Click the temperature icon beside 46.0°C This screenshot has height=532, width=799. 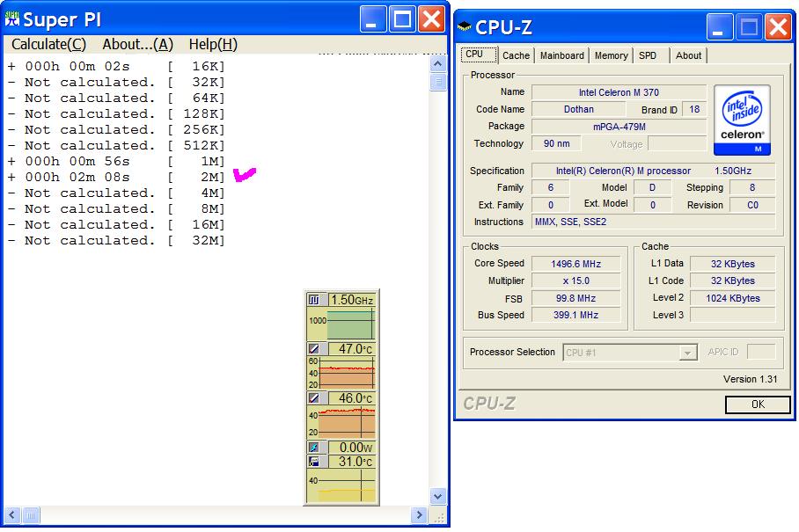click(x=314, y=398)
